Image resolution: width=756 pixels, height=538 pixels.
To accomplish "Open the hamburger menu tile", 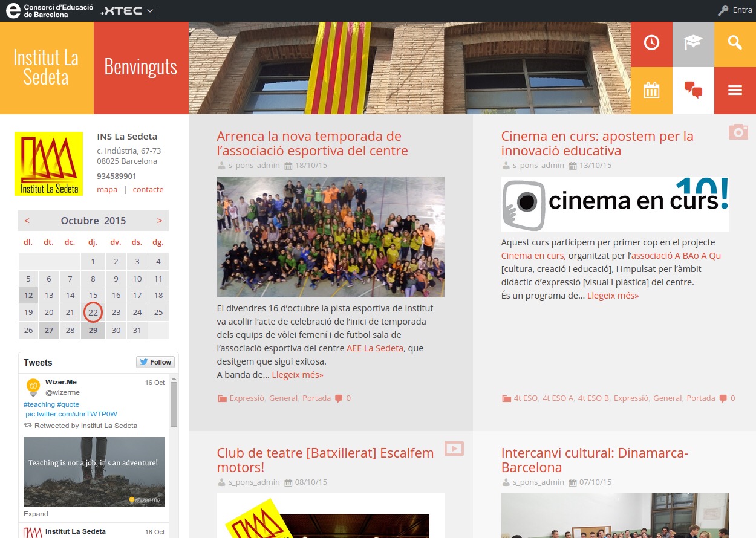I will click(x=735, y=91).
